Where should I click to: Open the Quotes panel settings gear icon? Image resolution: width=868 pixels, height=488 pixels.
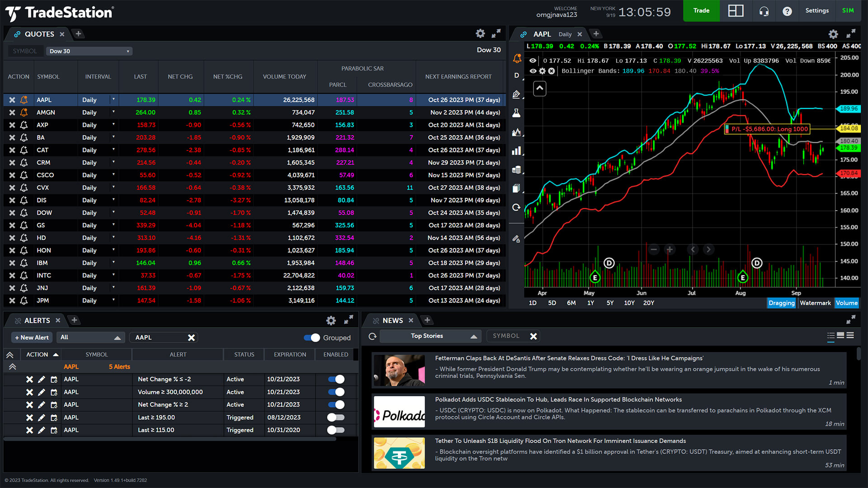click(x=480, y=33)
